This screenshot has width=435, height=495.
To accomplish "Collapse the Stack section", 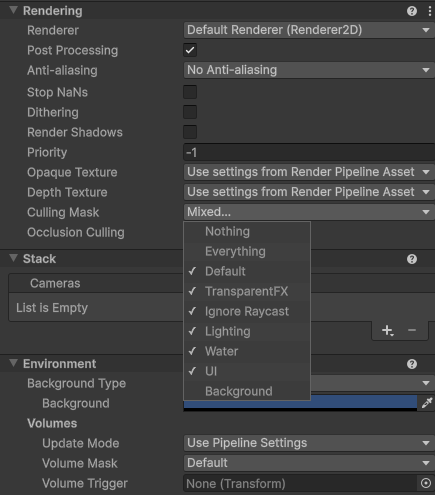I will pyautogui.click(x=13, y=258).
